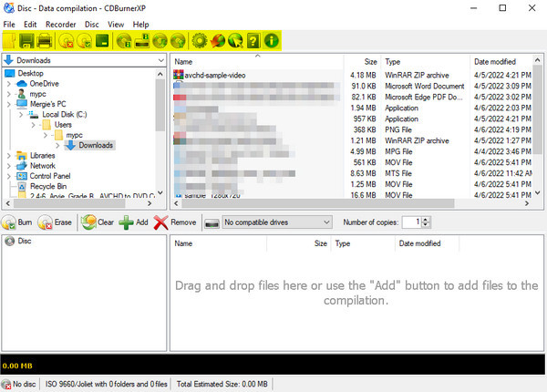Sort top file list by Size column
Viewport: 547px width, 392px height.
pos(363,62)
